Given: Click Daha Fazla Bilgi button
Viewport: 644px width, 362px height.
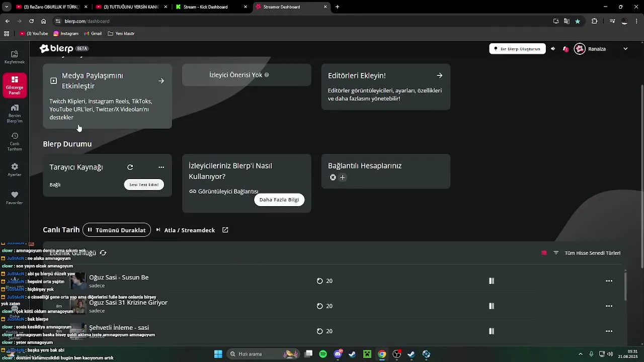Looking at the screenshot, I should pyautogui.click(x=279, y=200).
